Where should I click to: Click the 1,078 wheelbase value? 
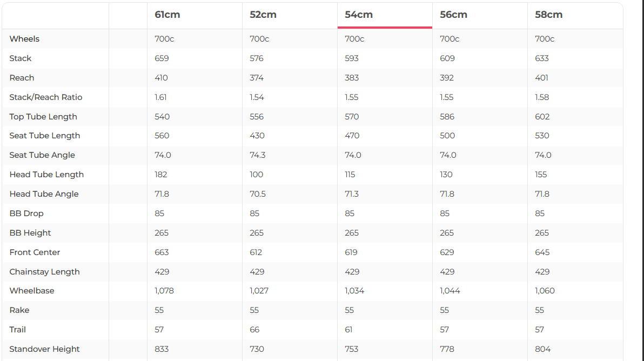tap(164, 291)
